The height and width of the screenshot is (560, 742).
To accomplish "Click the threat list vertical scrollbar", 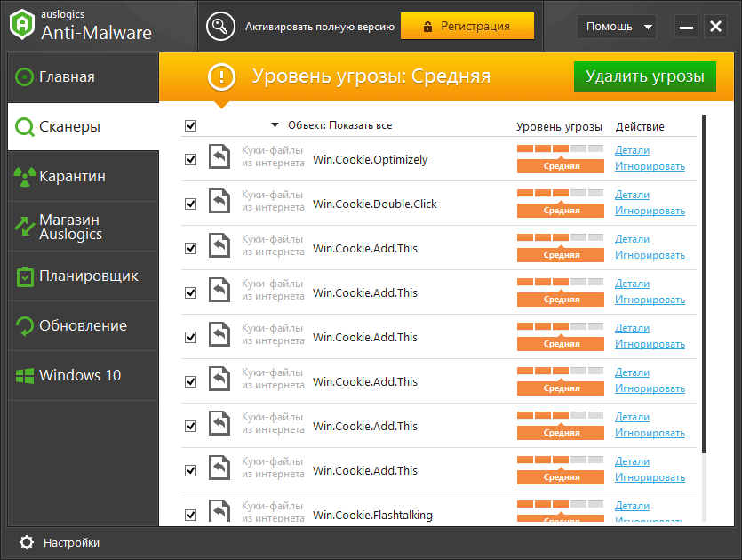I will click(x=704, y=284).
